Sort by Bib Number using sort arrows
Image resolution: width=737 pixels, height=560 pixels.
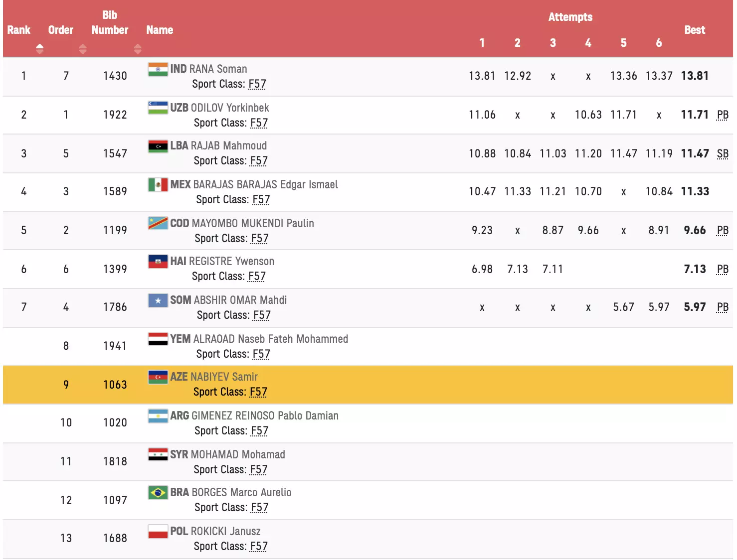(138, 49)
